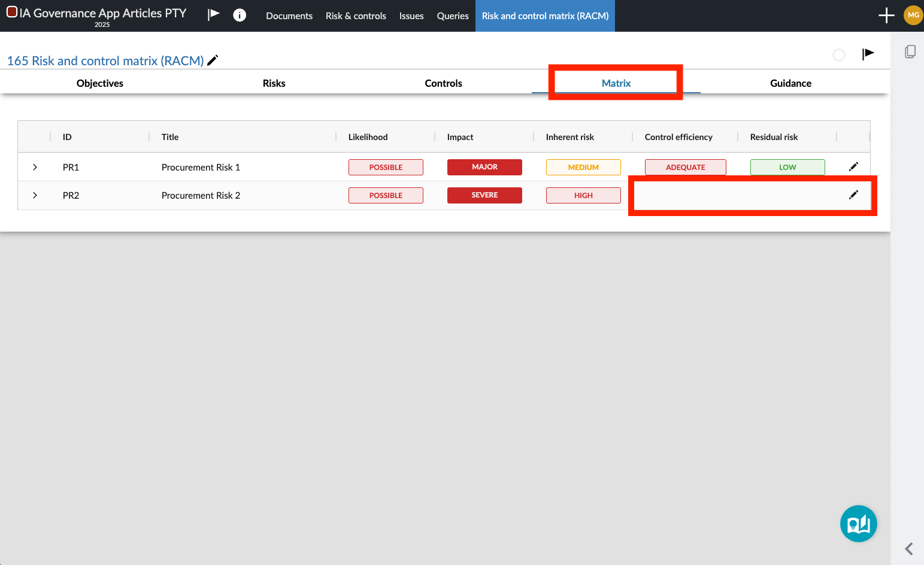The height and width of the screenshot is (565, 924).
Task: Click the HIGH inherent risk badge
Action: tap(583, 195)
